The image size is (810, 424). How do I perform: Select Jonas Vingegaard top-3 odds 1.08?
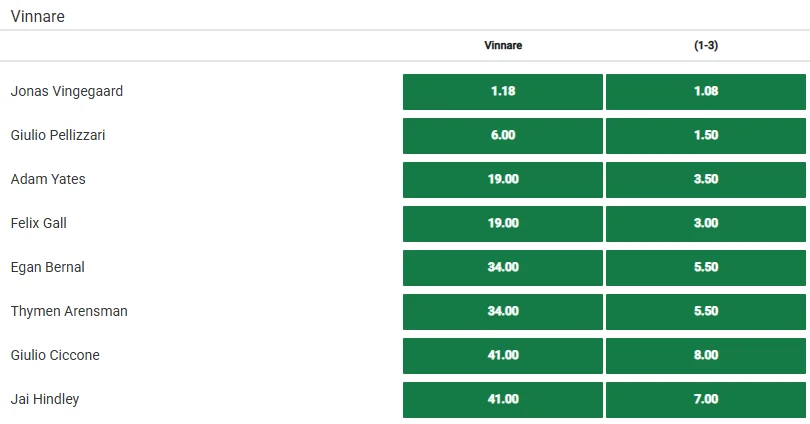coord(706,91)
